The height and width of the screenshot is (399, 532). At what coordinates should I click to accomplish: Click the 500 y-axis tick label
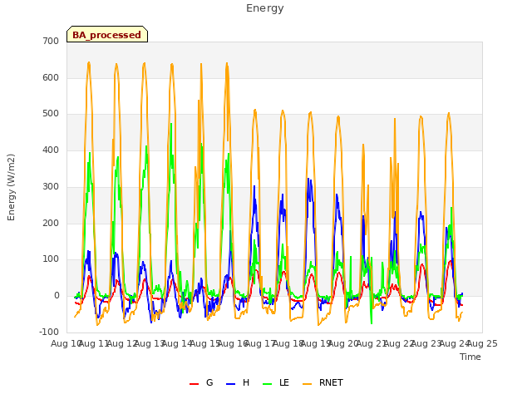51,114
